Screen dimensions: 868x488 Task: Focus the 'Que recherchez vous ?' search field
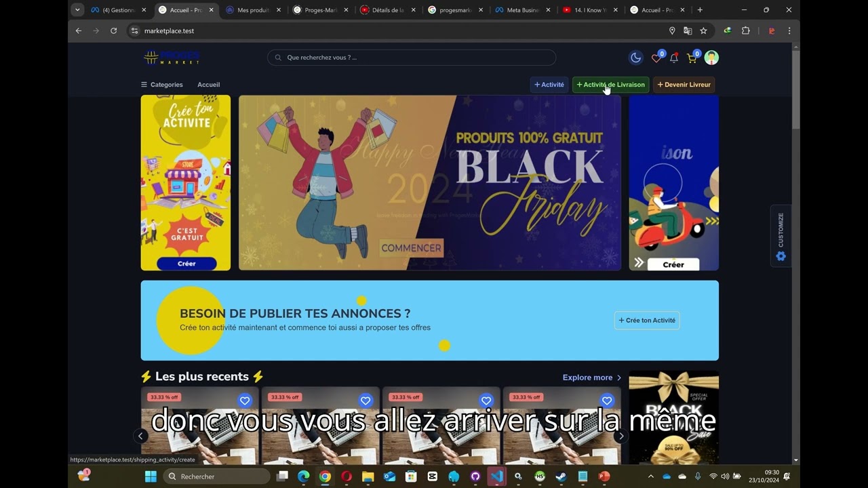[x=412, y=58]
